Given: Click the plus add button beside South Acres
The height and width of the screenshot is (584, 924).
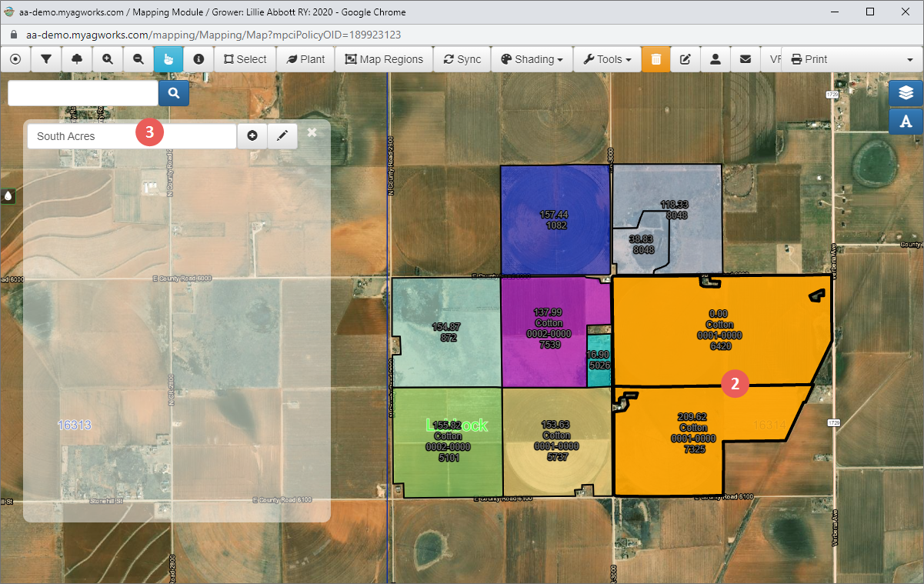Looking at the screenshot, I should (x=252, y=136).
